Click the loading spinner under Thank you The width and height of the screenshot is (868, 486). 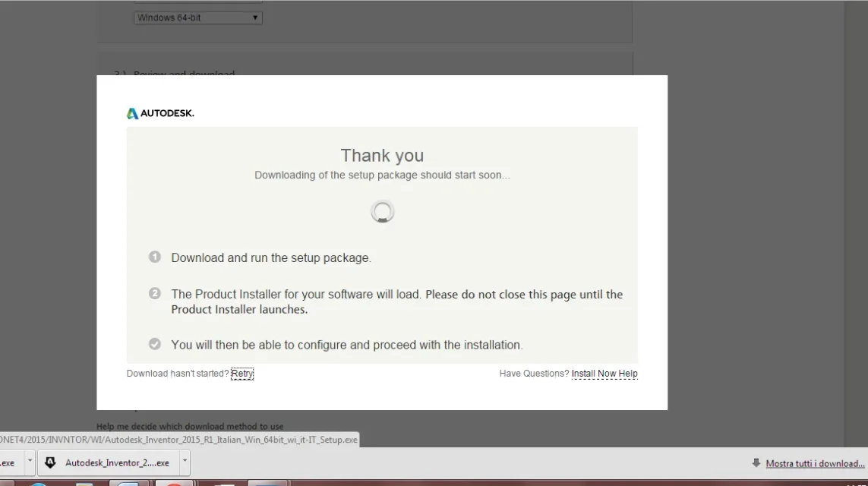click(x=382, y=211)
